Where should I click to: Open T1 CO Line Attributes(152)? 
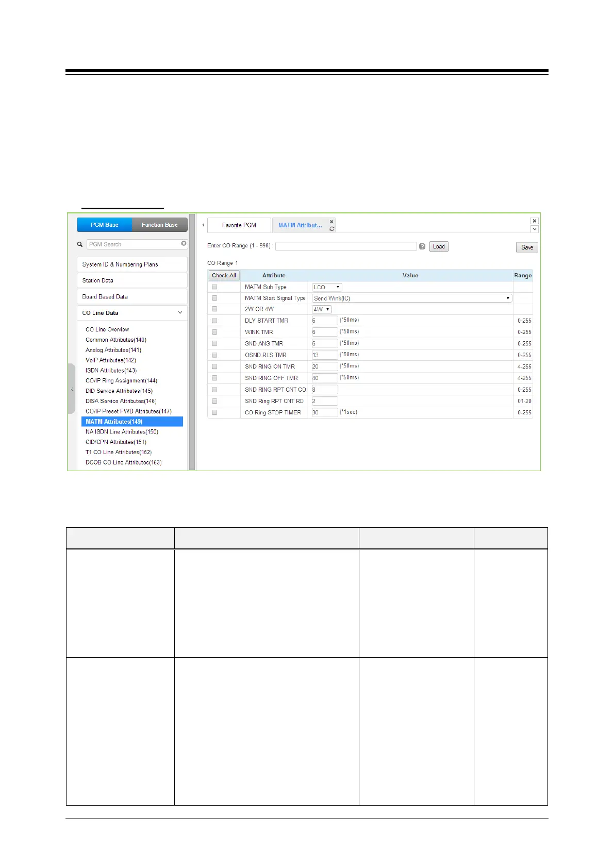119,452
